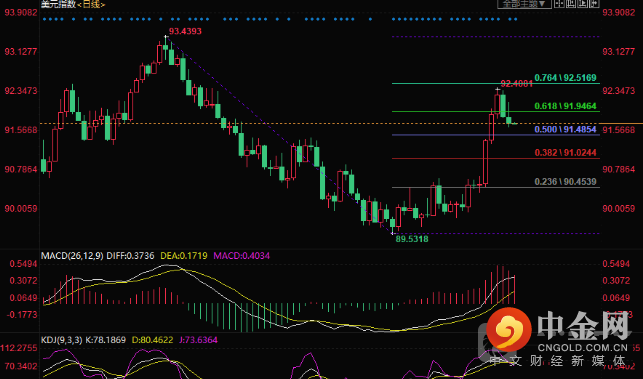Select the 0.618\91.9464 Fibonacci label
The image size is (643, 379).
point(565,106)
